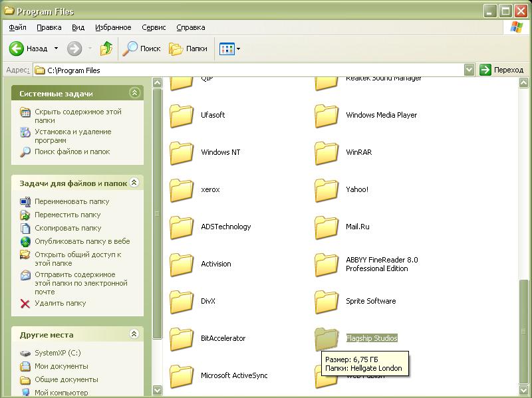Open the Файл menu
The image size is (532, 398).
(x=18, y=27)
